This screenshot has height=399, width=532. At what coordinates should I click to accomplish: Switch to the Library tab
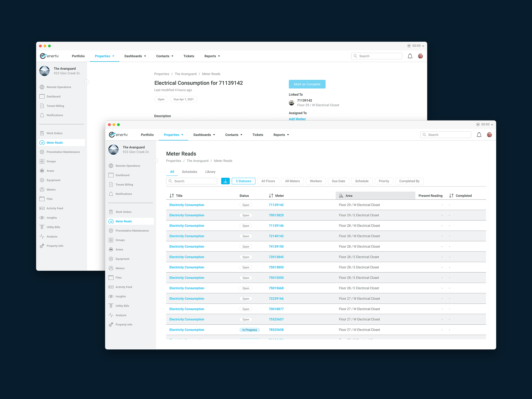[x=210, y=172]
